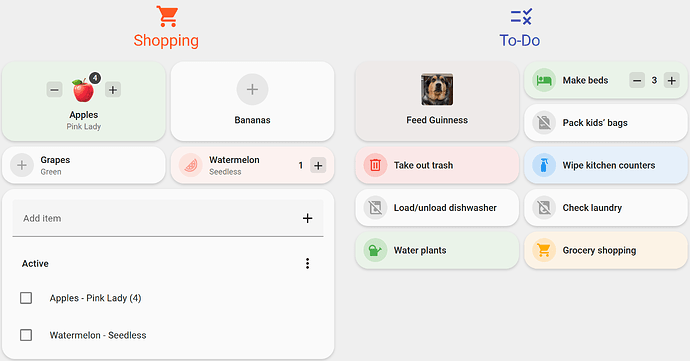Check off Apples - Pink Lady (4)
This screenshot has width=690, height=361.
pos(26,298)
